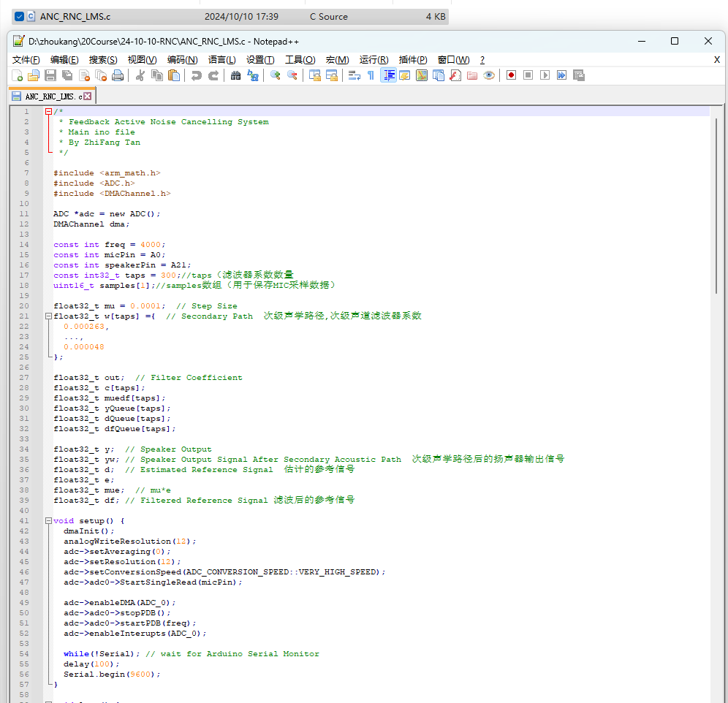728x703 pixels.
Task: Toggle the indent guide toolbar button
Action: click(388, 75)
